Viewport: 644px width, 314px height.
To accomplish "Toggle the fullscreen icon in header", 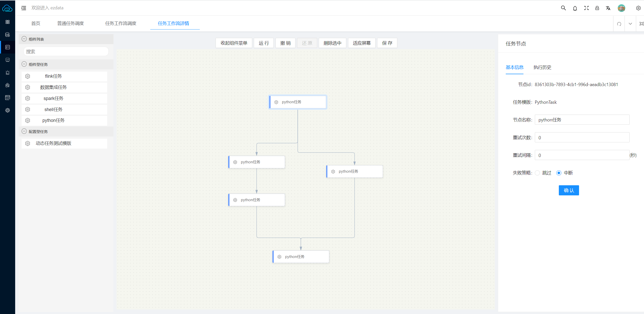I will pyautogui.click(x=586, y=8).
